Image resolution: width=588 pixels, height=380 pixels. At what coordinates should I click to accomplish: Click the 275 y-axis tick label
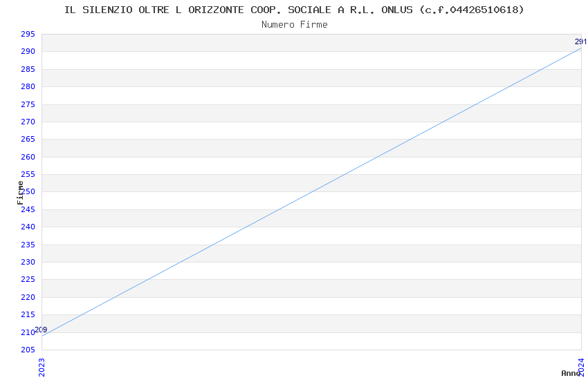28,104
